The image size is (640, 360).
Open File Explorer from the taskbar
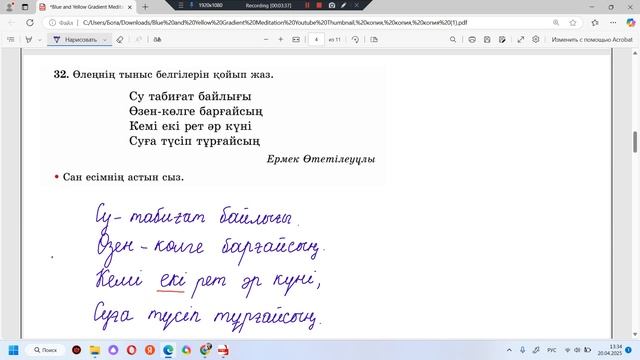(x=95, y=350)
